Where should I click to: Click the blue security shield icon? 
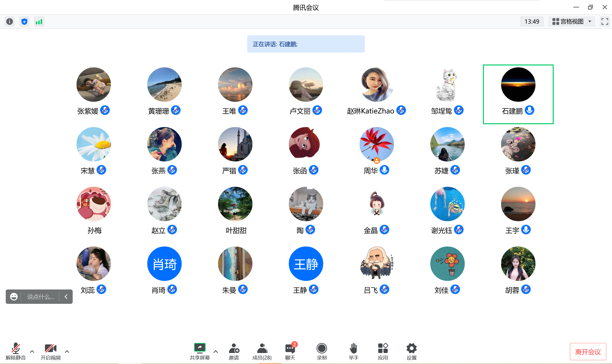coord(24,21)
